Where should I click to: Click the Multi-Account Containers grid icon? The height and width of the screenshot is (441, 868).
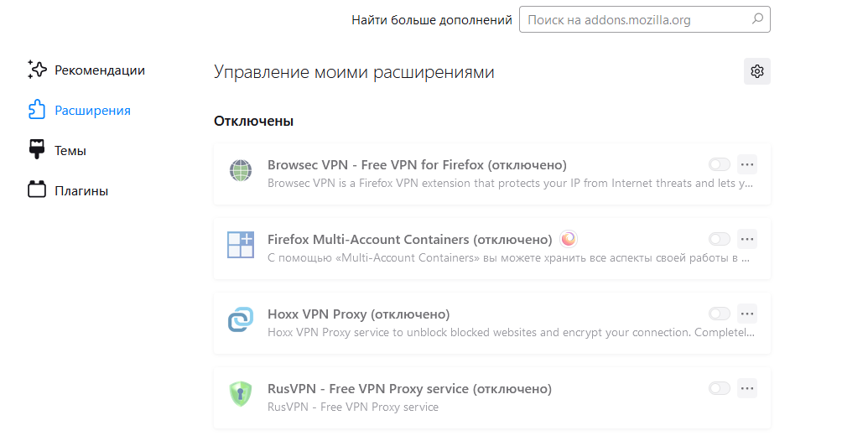(241, 245)
